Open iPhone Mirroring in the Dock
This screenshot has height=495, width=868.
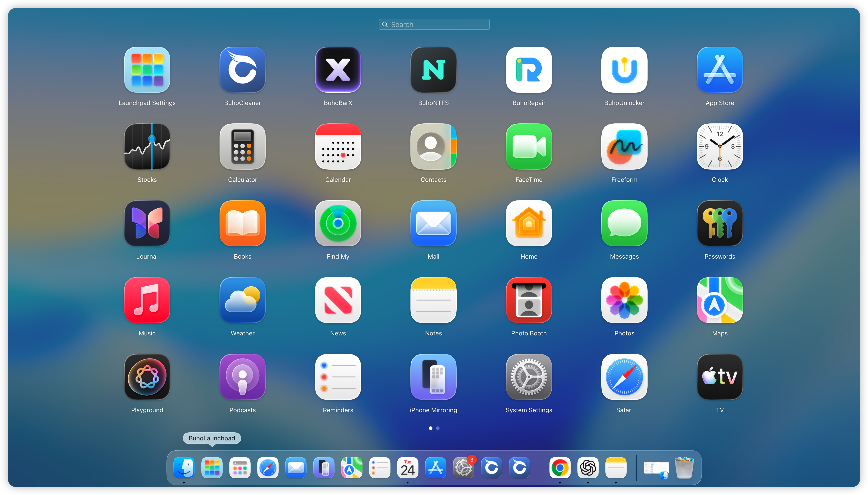tap(324, 468)
